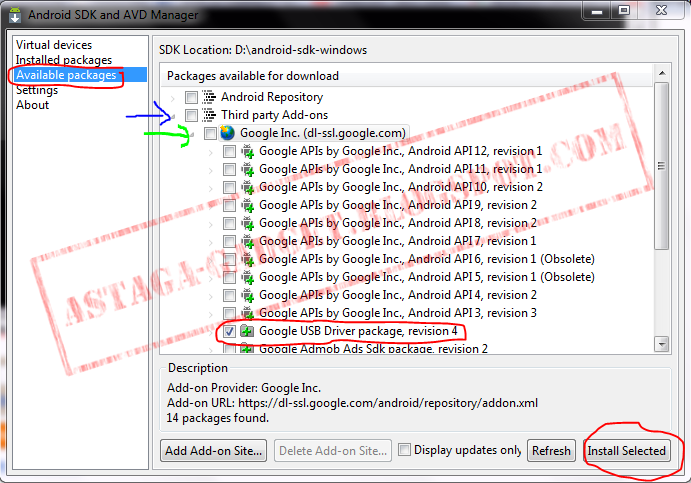Image resolution: width=691 pixels, height=483 pixels.
Task: Expand Google APIs Android API 8 row
Action: pyautogui.click(x=211, y=225)
